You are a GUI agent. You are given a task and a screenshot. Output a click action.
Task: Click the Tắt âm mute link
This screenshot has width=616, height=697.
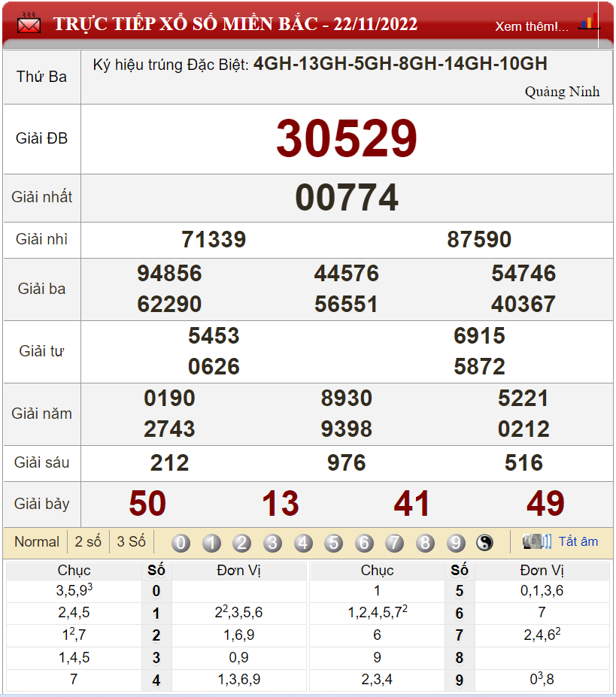coord(578,541)
